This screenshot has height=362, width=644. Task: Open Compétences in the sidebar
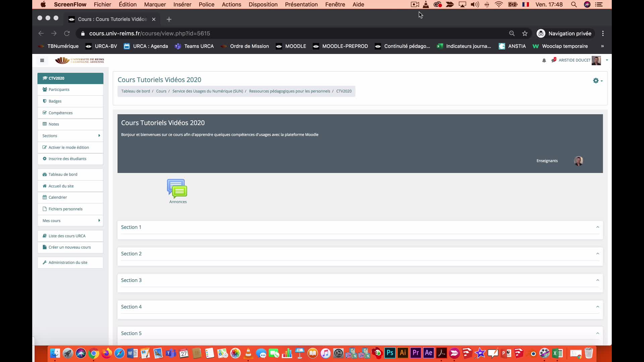click(70, 113)
